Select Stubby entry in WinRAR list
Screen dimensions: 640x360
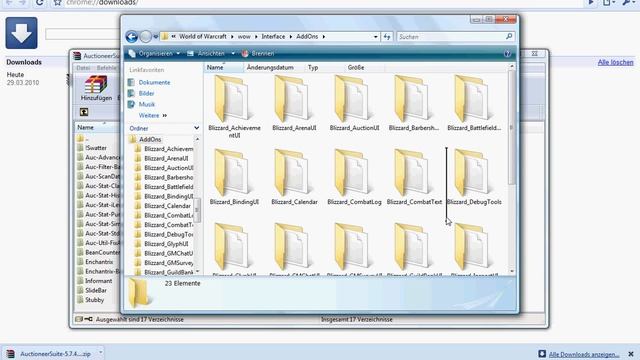[x=94, y=300]
